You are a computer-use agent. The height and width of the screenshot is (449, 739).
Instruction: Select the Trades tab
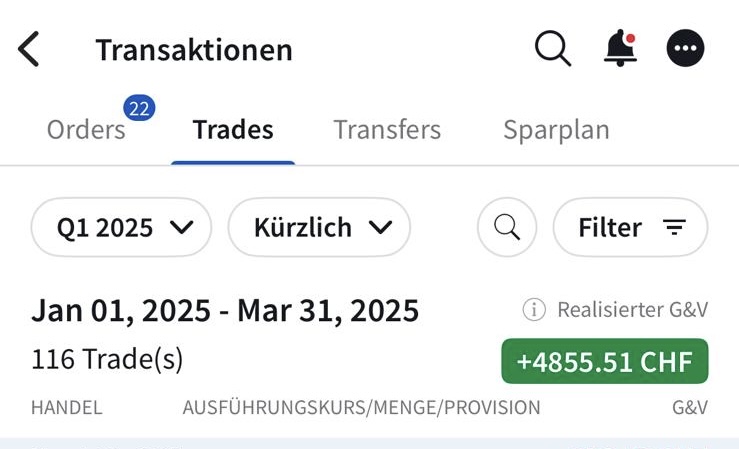(x=233, y=130)
